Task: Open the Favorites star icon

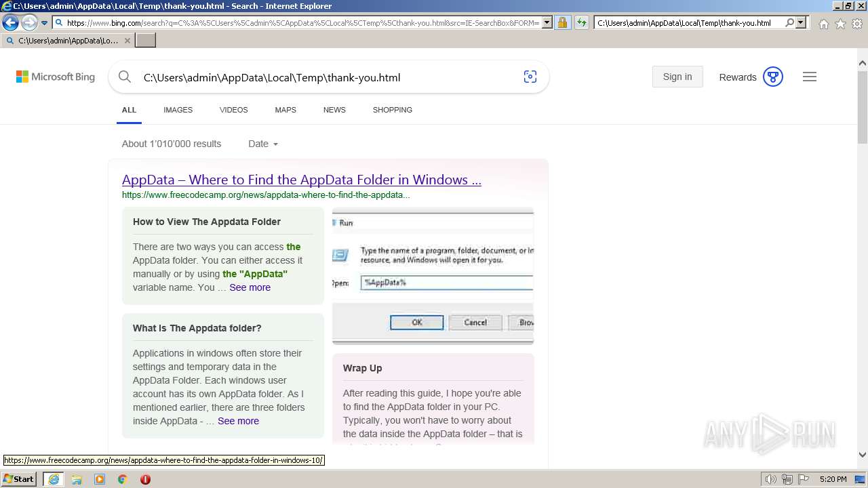Action: click(840, 24)
